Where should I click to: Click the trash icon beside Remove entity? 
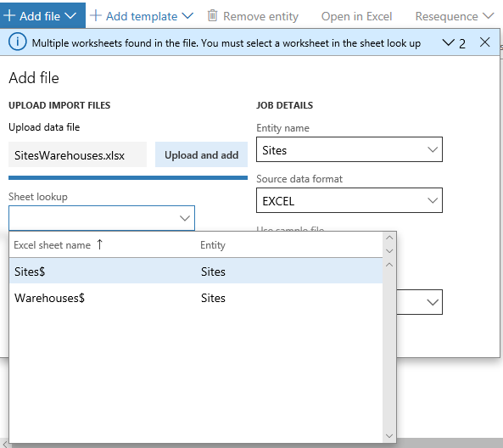point(212,15)
